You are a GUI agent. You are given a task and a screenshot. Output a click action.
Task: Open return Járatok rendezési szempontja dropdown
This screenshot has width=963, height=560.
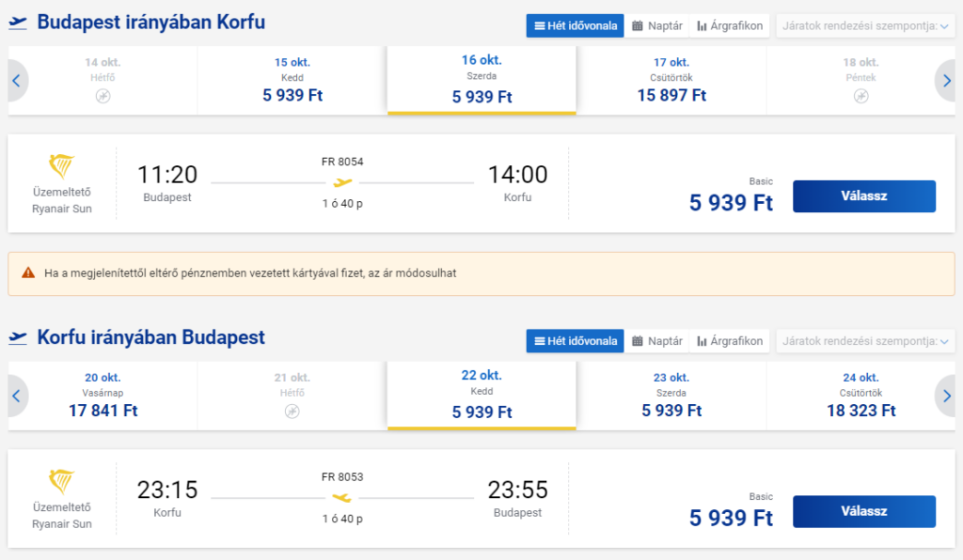[865, 341]
